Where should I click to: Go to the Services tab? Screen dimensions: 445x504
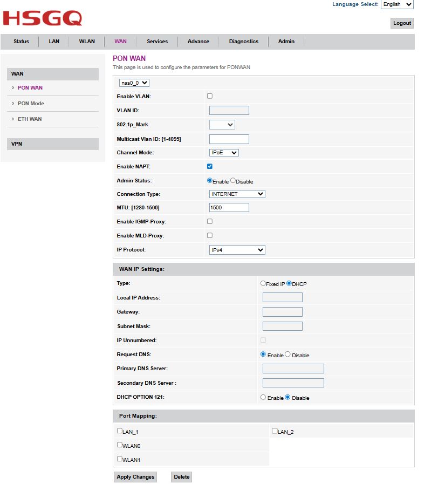(157, 42)
